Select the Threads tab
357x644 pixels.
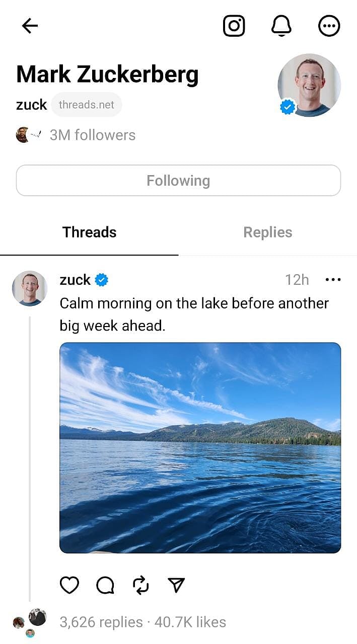pos(89,232)
